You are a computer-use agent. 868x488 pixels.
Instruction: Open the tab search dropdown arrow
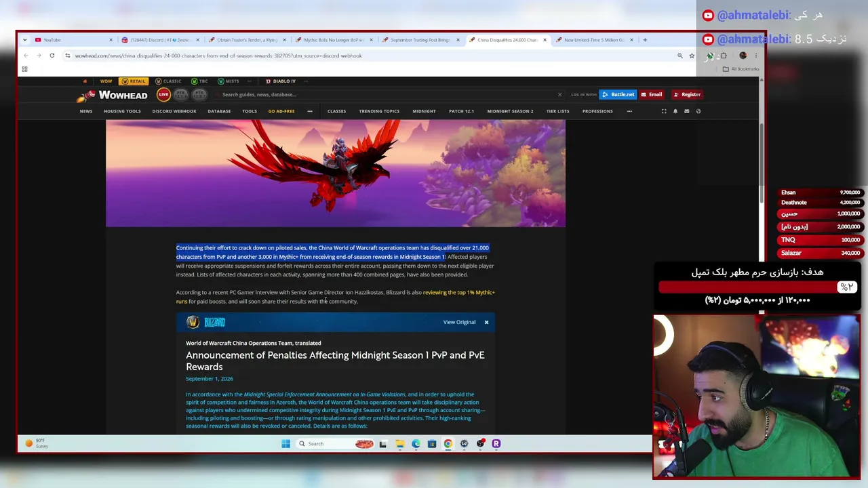(x=25, y=40)
